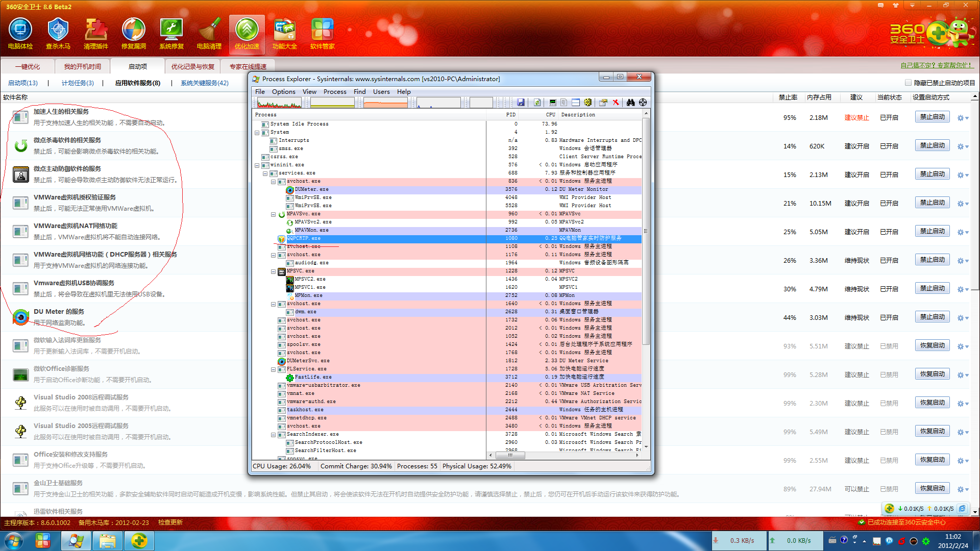Click the 检查更新 link in status bar
980x551 pixels.
pos(170,522)
